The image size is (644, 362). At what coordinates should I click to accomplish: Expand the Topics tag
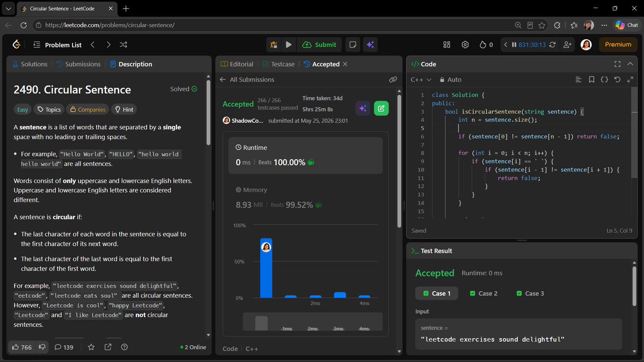[48, 109]
